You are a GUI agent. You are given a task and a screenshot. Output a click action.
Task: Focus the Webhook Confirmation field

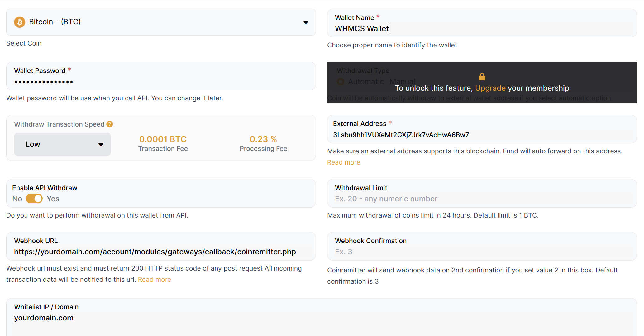pos(481,252)
